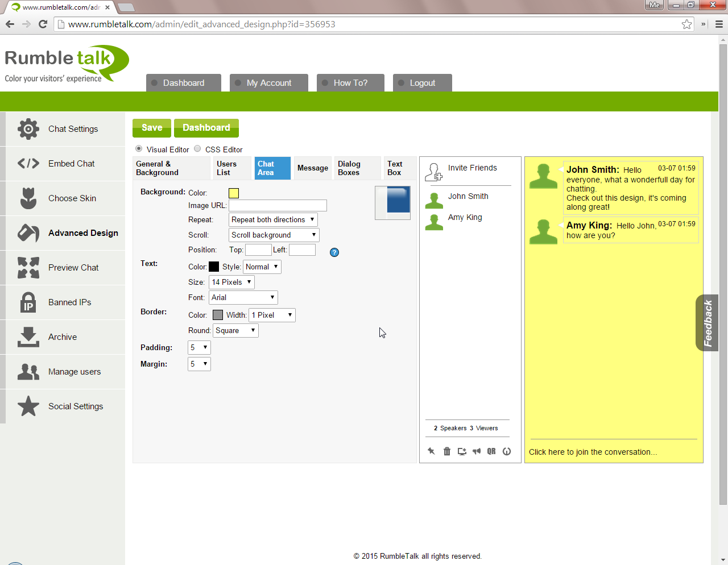Switch to Chat Area tab
The width and height of the screenshot is (728, 565).
tap(272, 168)
